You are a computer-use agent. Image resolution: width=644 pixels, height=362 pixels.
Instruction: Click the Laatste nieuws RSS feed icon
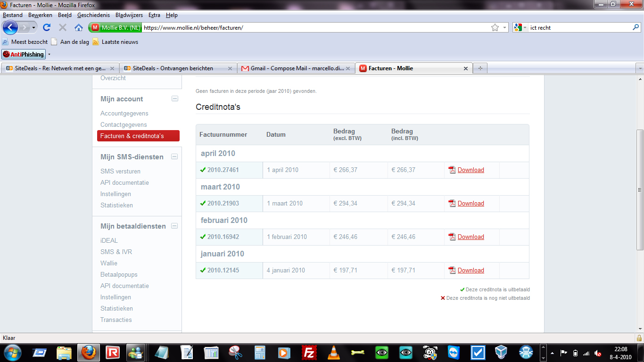96,41
